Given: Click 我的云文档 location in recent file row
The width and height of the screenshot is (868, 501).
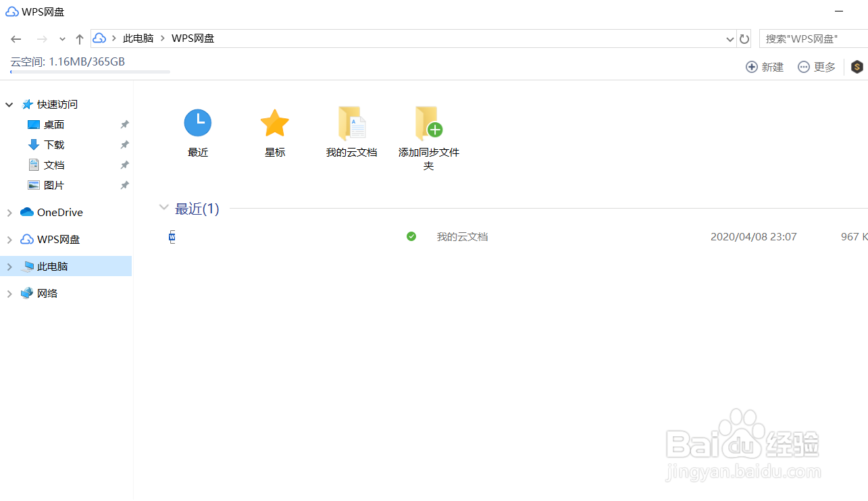Looking at the screenshot, I should [x=462, y=237].
